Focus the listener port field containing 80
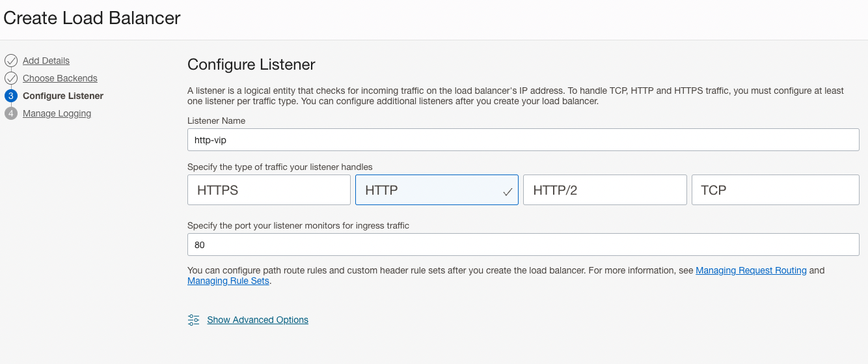Viewport: 868px width, 364px height. (523, 245)
